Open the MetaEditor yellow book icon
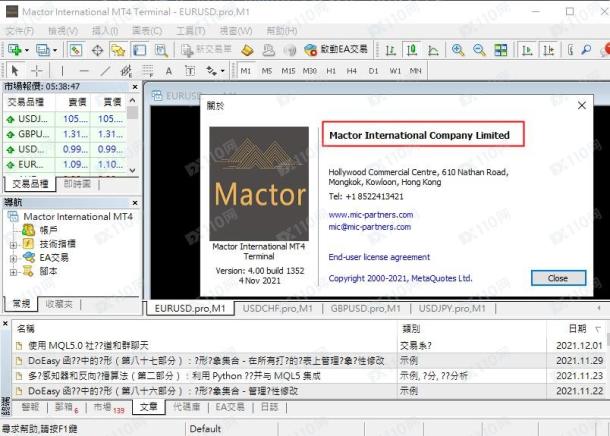This screenshot has width=610, height=436. click(x=247, y=50)
